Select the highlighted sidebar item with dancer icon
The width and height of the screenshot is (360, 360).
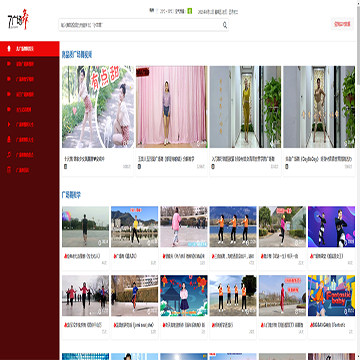[x=30, y=49]
